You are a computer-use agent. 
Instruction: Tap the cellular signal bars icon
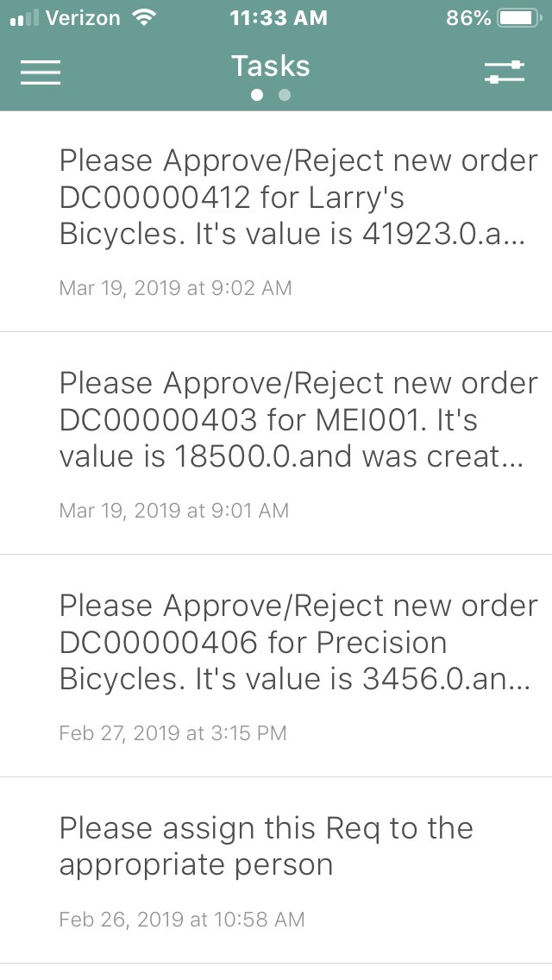(24, 18)
